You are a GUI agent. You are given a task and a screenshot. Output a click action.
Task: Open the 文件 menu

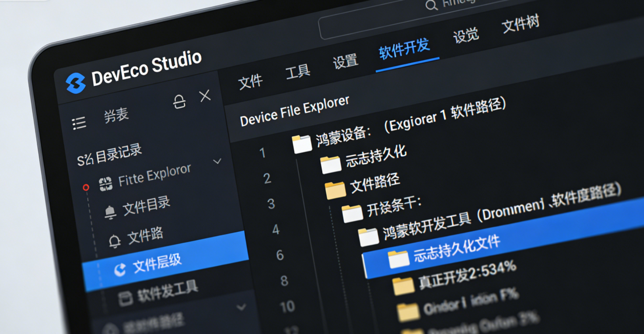click(250, 82)
